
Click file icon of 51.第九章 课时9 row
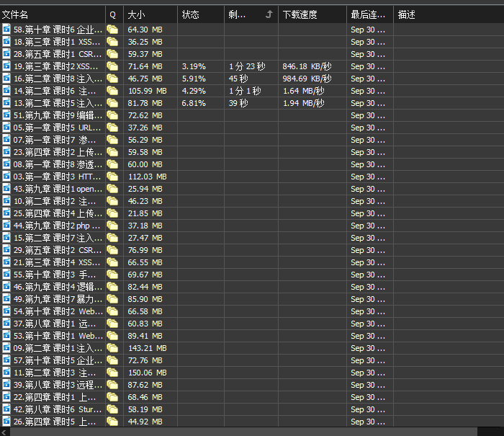click(6, 115)
